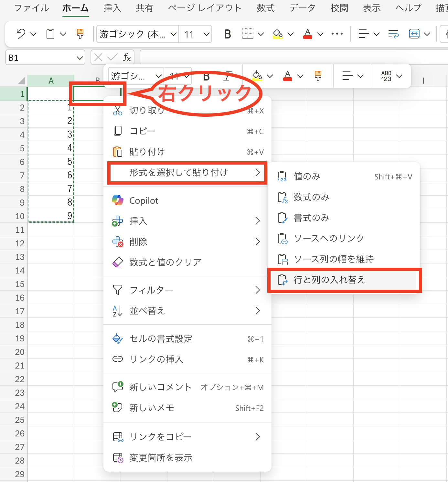Select ソース列の幅を維持 paste option
This screenshot has height=482, width=448.
pyautogui.click(x=344, y=259)
